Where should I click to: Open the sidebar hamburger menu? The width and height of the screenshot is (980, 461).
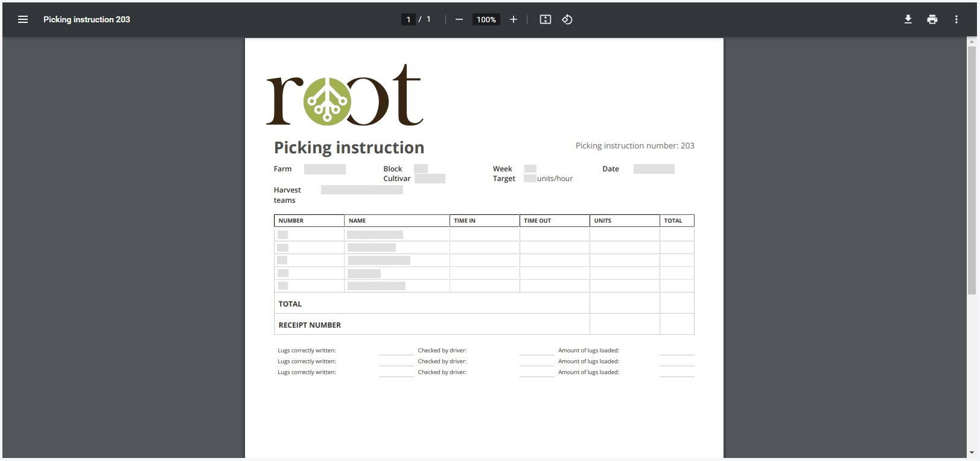23,19
